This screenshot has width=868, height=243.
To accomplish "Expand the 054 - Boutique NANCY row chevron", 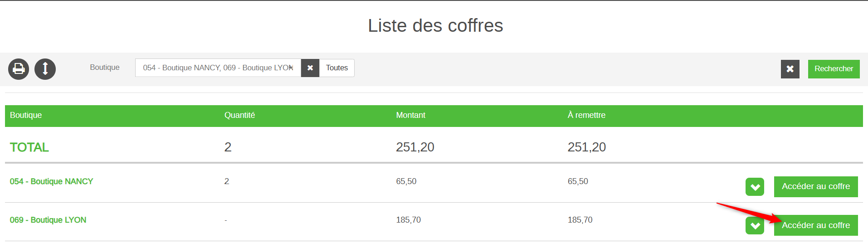I will [755, 187].
